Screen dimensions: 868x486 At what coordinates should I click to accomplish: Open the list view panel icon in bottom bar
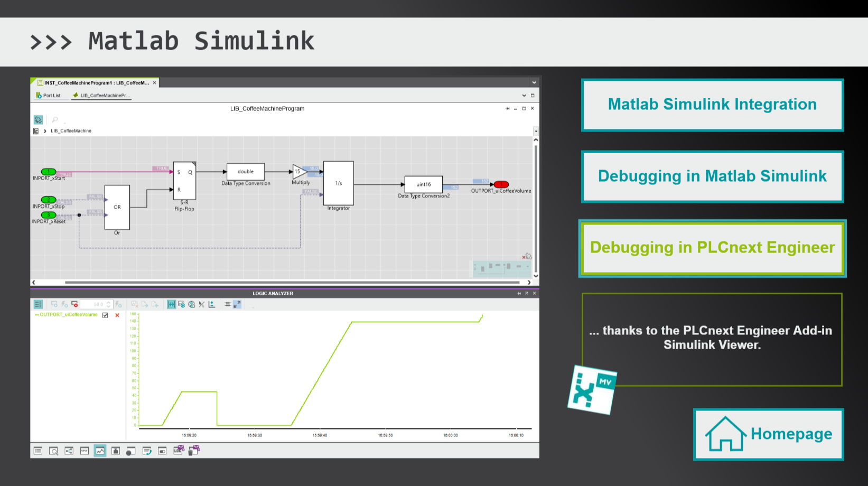pos(38,451)
